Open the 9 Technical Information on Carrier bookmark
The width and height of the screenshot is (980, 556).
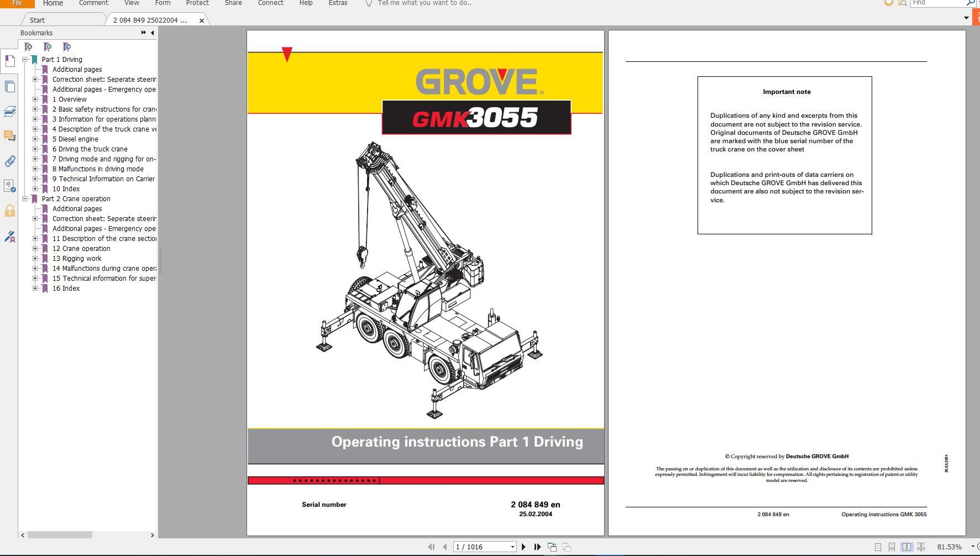pos(103,179)
